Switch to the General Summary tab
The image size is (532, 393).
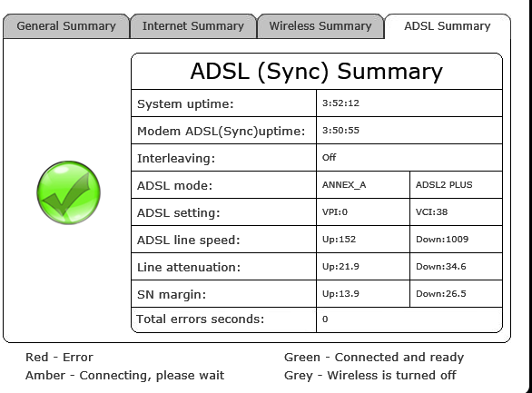[66, 26]
